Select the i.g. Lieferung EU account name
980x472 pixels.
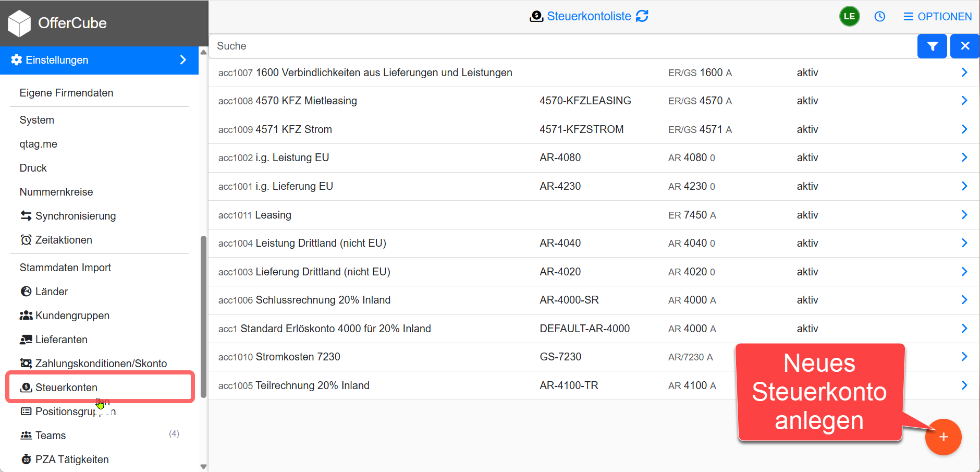(x=294, y=186)
